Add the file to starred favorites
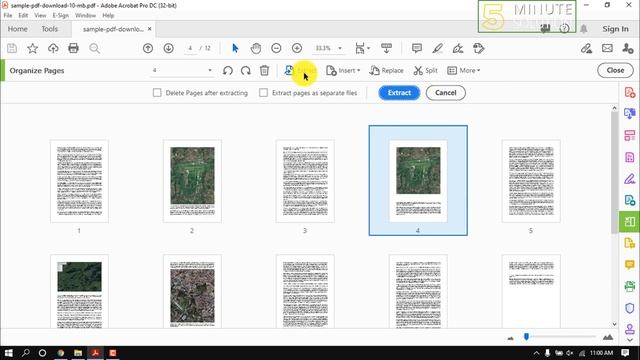The image size is (640, 360). pyautogui.click(x=32, y=48)
